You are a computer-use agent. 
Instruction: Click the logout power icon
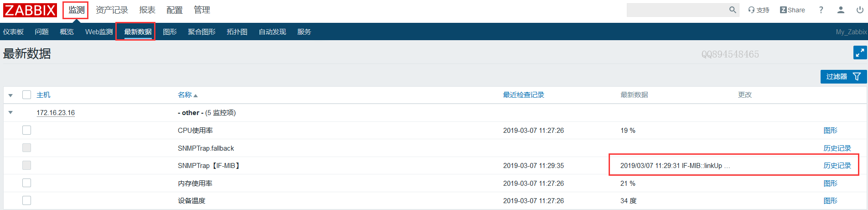[x=860, y=10]
